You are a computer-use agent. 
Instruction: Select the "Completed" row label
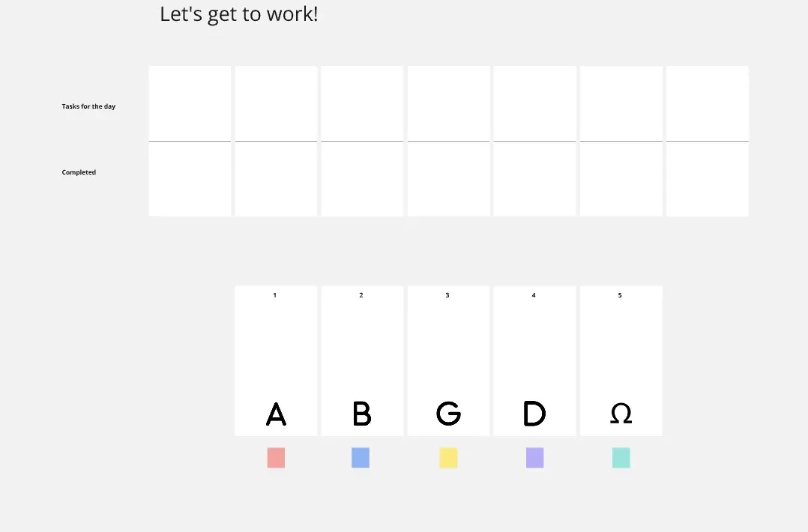79,172
